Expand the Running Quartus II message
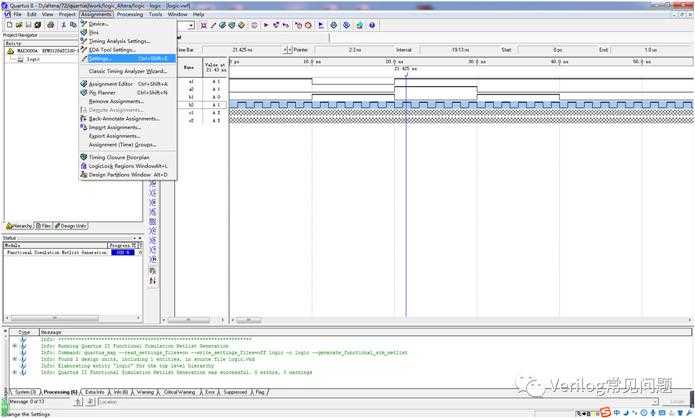Image resolution: width=695 pixels, height=418 pixels. pos(15,346)
